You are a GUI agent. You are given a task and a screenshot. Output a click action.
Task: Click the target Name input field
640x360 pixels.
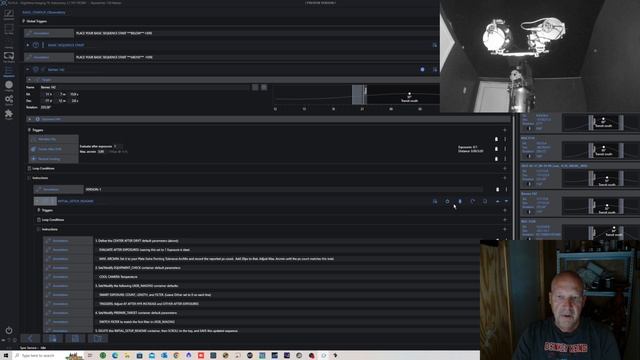[x=144, y=87]
